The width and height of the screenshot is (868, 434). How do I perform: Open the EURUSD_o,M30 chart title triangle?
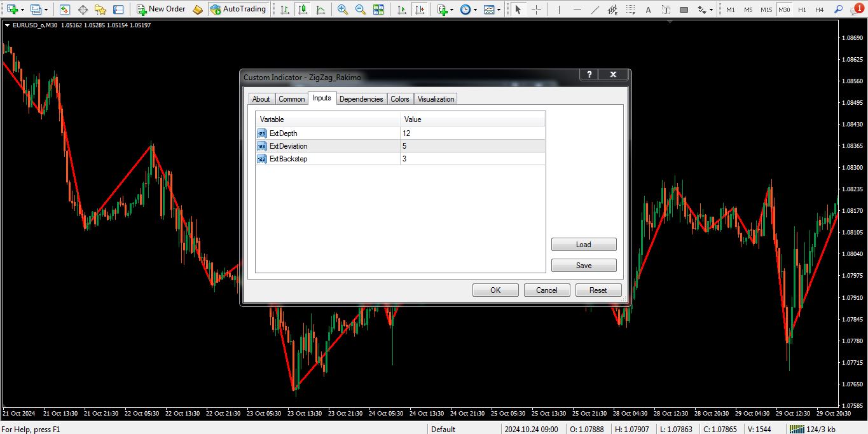(7, 25)
